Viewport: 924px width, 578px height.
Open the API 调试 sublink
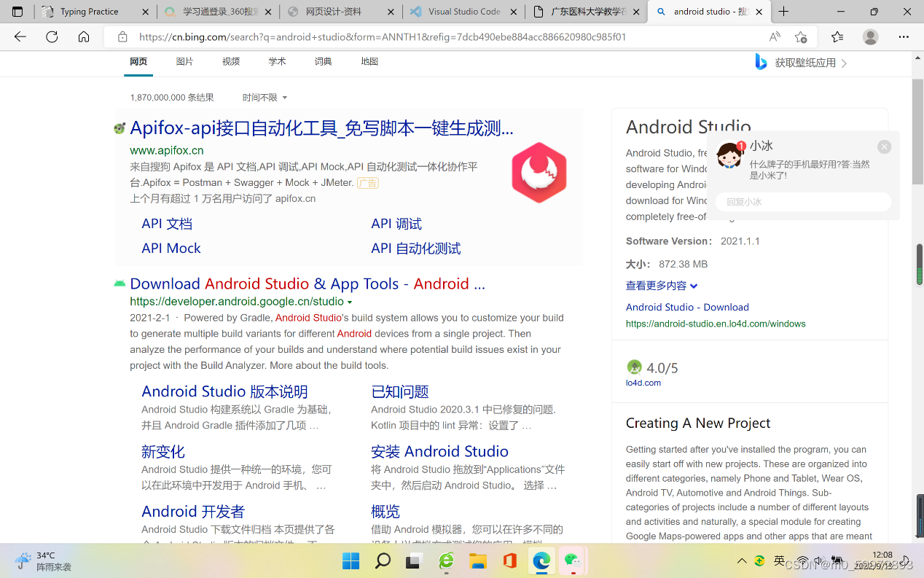click(396, 224)
